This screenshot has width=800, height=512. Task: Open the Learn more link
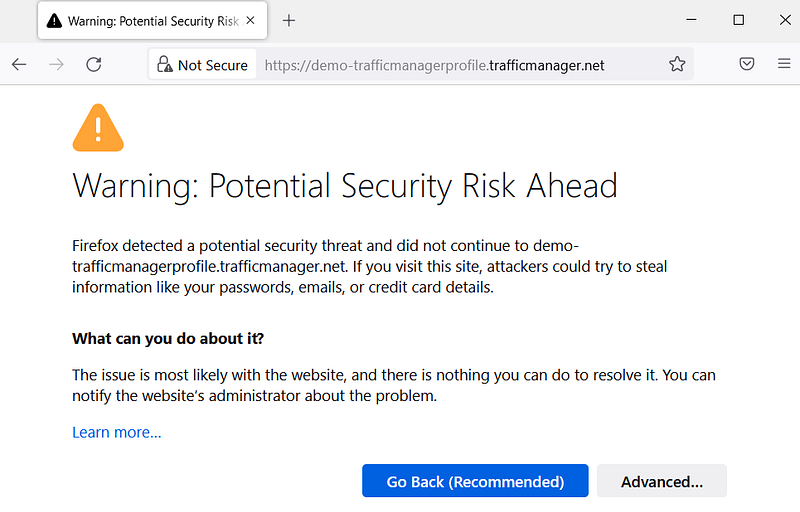click(116, 433)
